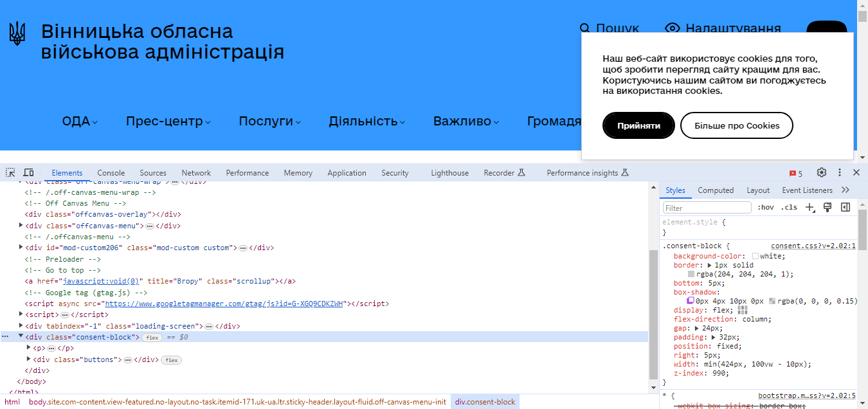Toggle the .cls element classes editor
This screenshot has width=868, height=409.
click(x=790, y=207)
